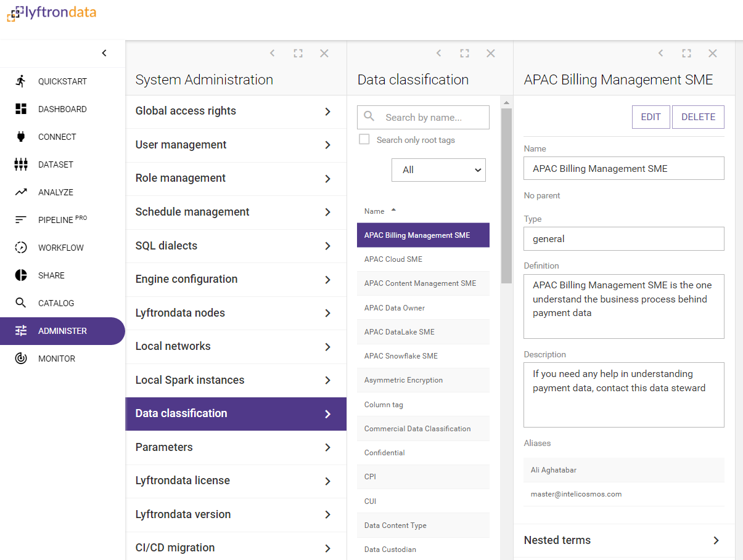Expand the Nested terms section
This screenshot has width=743, height=560.
(x=624, y=540)
